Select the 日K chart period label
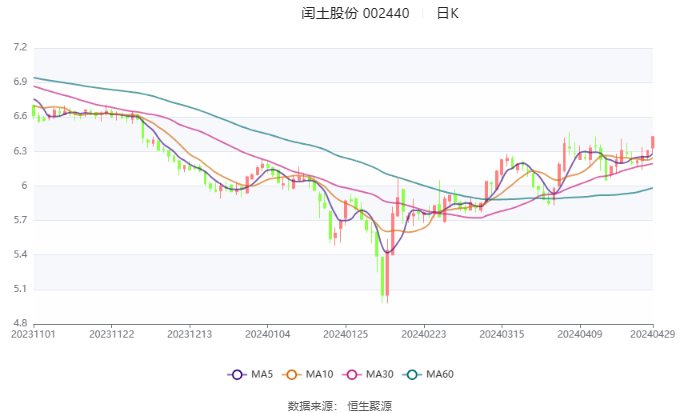The image size is (680, 413). pos(448,14)
